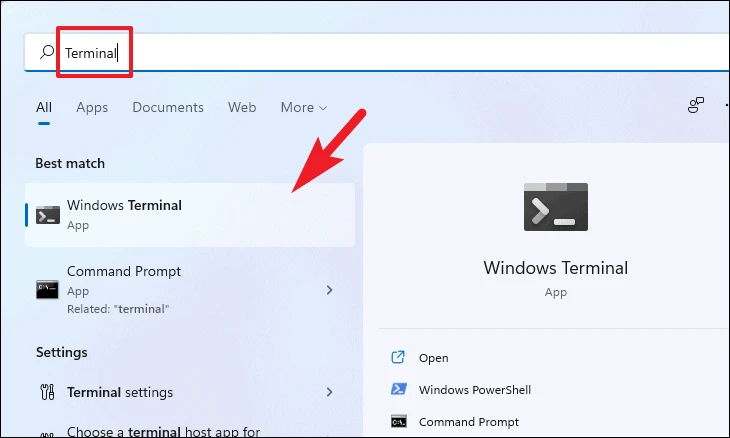
Task: Select the All tab
Action: (44, 108)
